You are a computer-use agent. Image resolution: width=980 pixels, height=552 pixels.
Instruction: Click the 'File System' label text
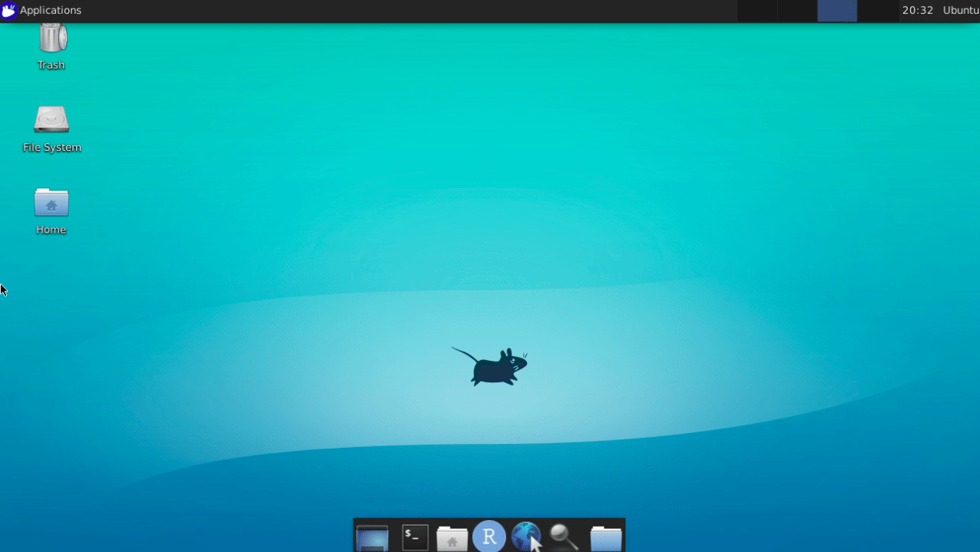pos(52,148)
